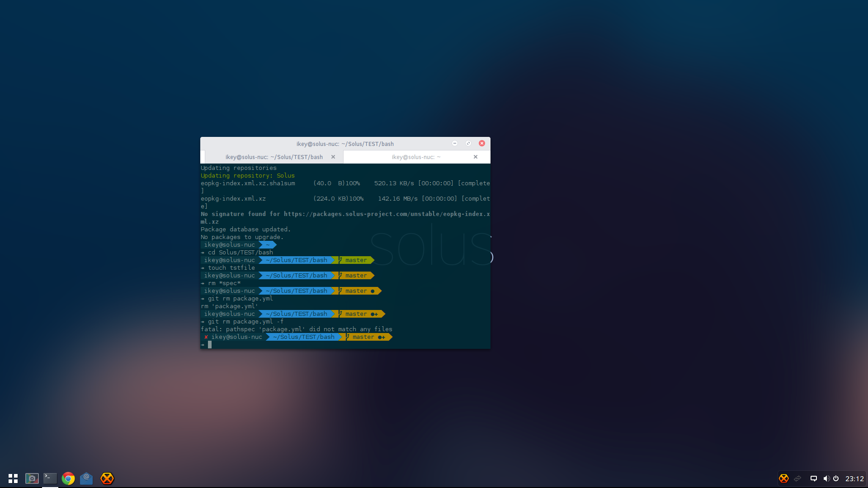Image resolution: width=868 pixels, height=488 pixels.
Task: Click the 'fatal: pathspec' error line
Action: [x=297, y=329]
